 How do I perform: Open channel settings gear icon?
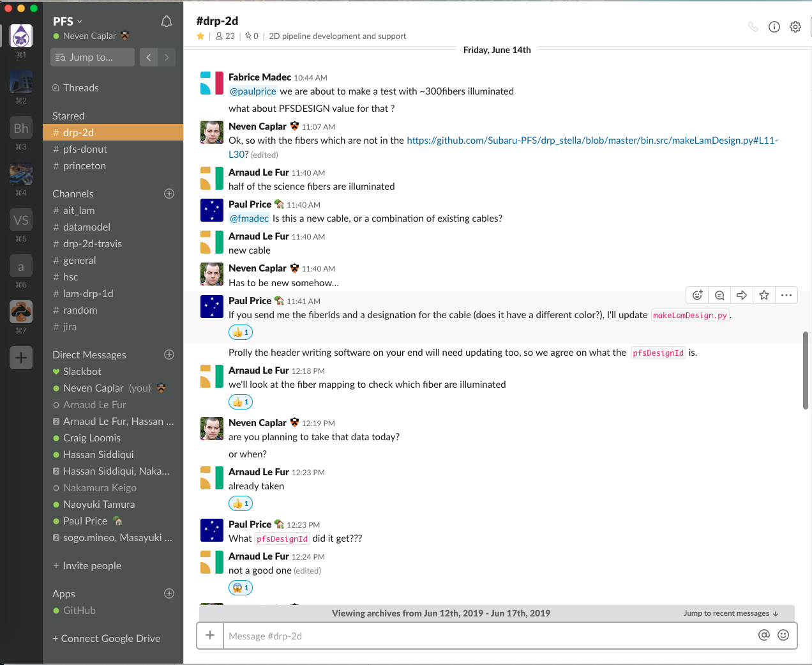pos(795,27)
